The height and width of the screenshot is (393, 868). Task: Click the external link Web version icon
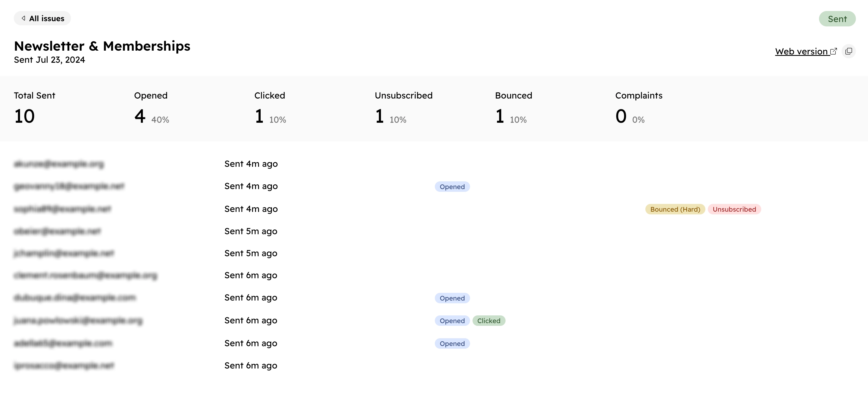point(833,51)
